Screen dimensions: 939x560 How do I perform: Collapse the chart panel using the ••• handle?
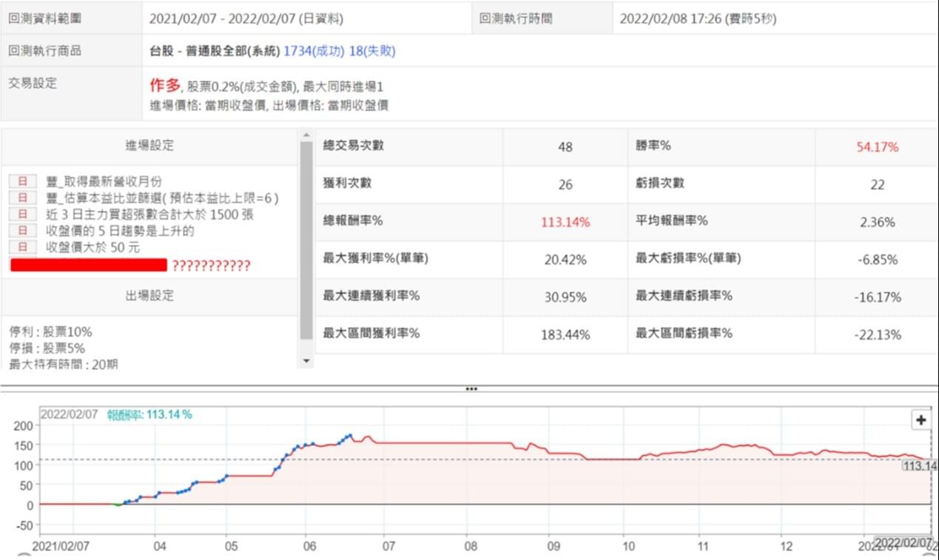[471, 388]
